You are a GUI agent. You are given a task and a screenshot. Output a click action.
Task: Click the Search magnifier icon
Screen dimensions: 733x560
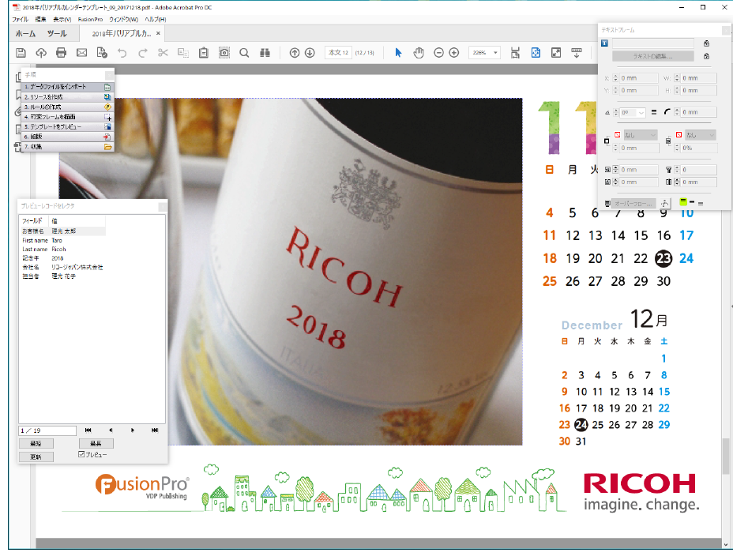(x=244, y=53)
